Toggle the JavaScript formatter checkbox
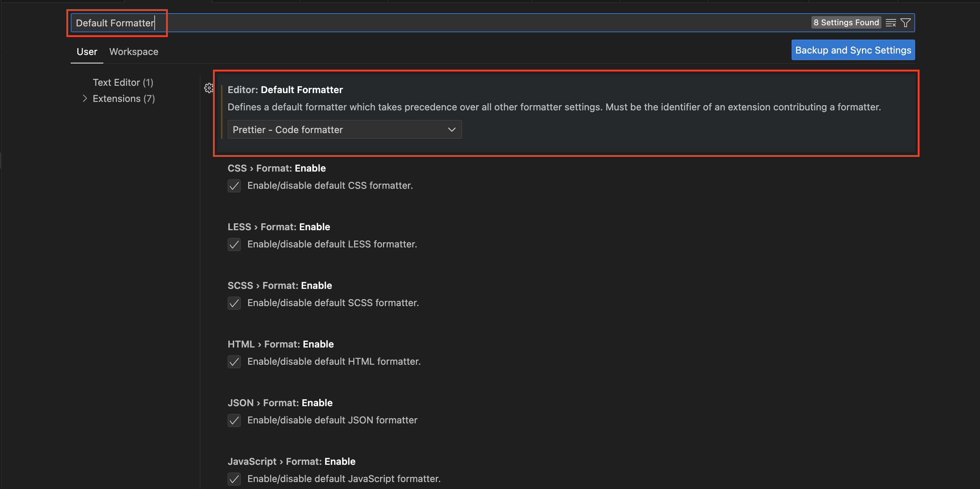980x489 pixels. click(234, 479)
